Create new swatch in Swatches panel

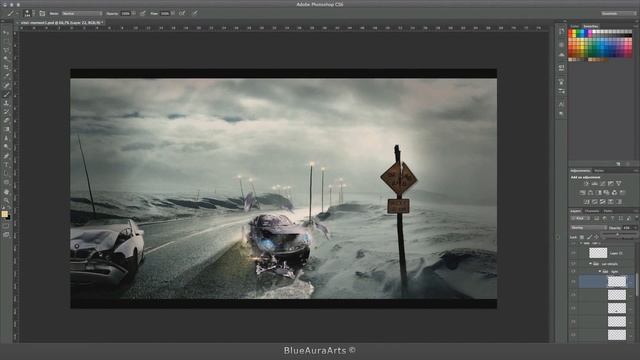pyautogui.click(x=618, y=164)
